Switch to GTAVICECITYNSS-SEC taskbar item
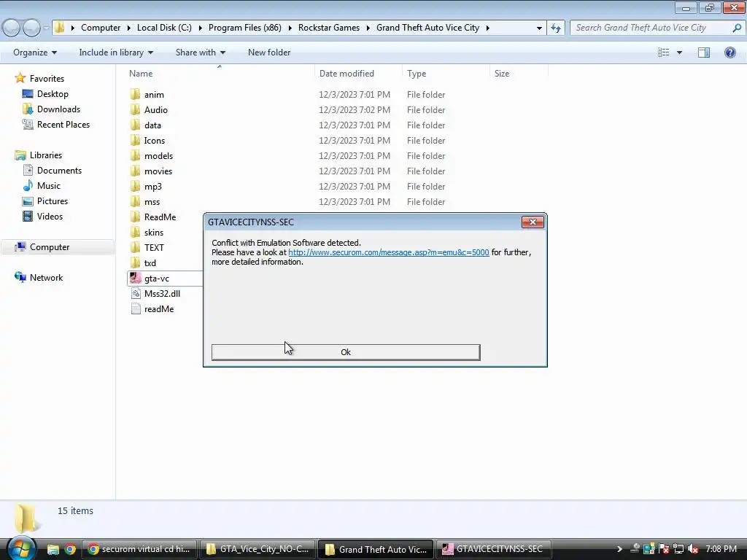This screenshot has width=747, height=560. [x=494, y=549]
